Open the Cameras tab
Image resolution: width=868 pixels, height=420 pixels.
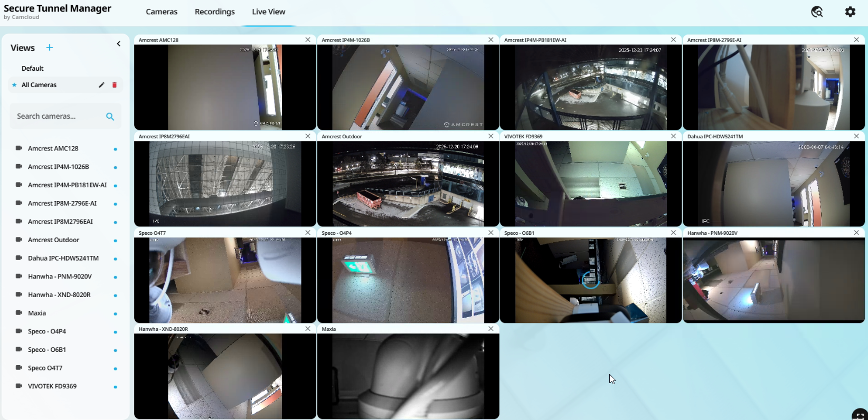click(x=162, y=12)
